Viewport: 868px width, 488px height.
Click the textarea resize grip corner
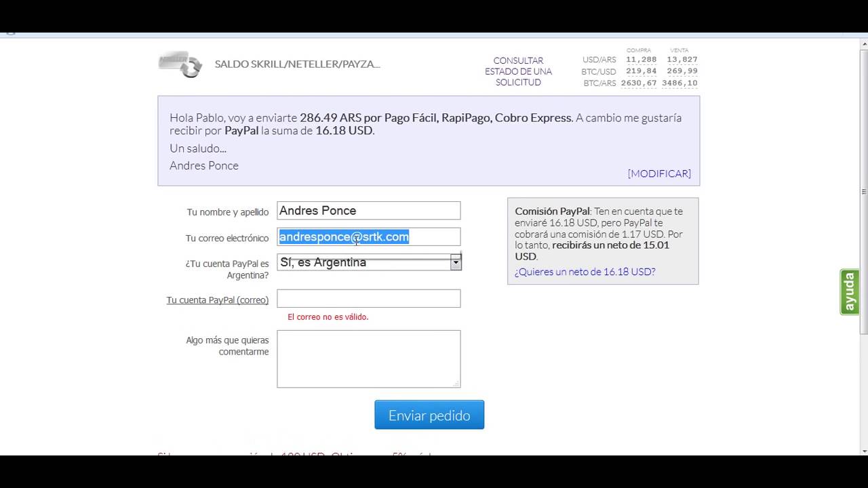tap(456, 384)
